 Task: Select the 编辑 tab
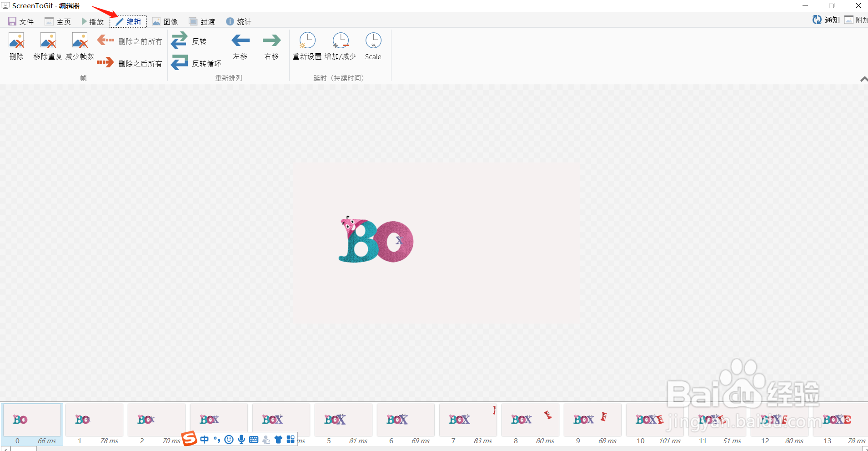pos(128,21)
